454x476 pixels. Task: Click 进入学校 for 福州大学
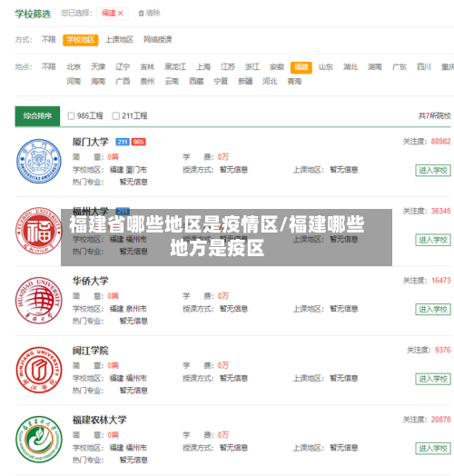433,240
